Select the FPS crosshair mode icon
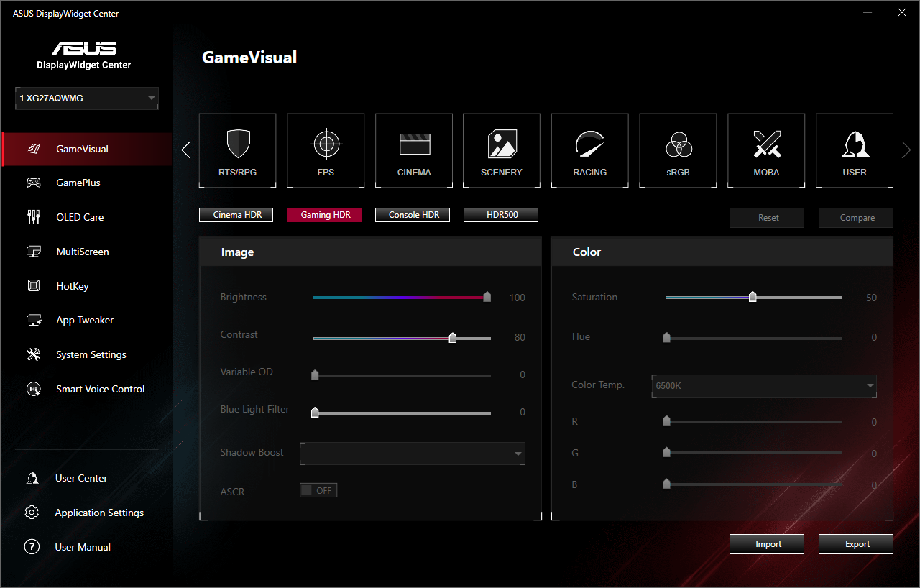The width and height of the screenshot is (920, 588). [x=326, y=150]
